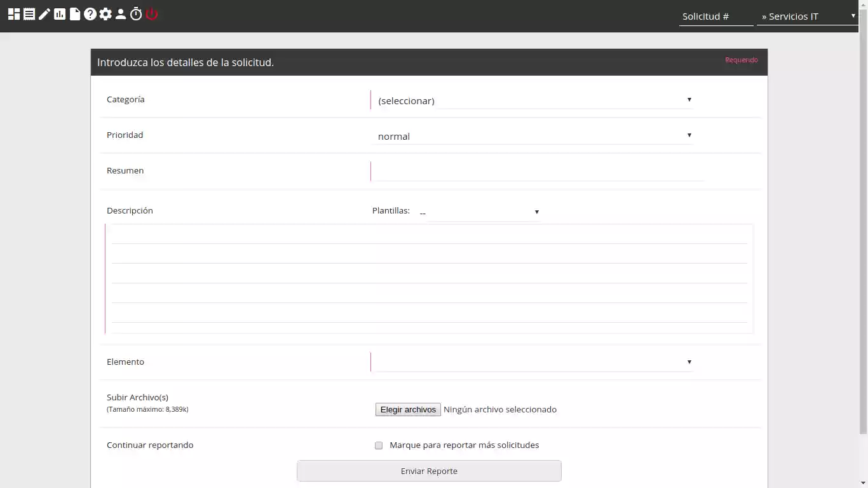Click the user profile icon
This screenshot has width=868, height=488.
pyautogui.click(x=120, y=13)
